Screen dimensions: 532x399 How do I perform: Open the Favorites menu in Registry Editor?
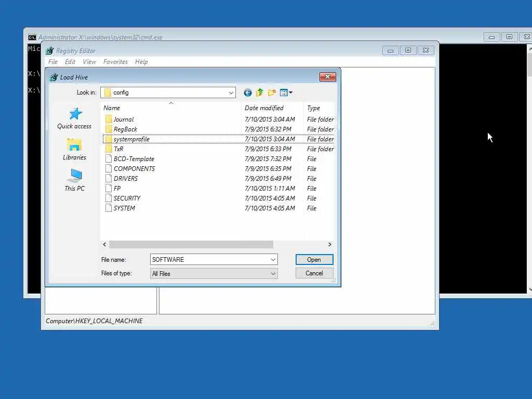pyautogui.click(x=115, y=62)
